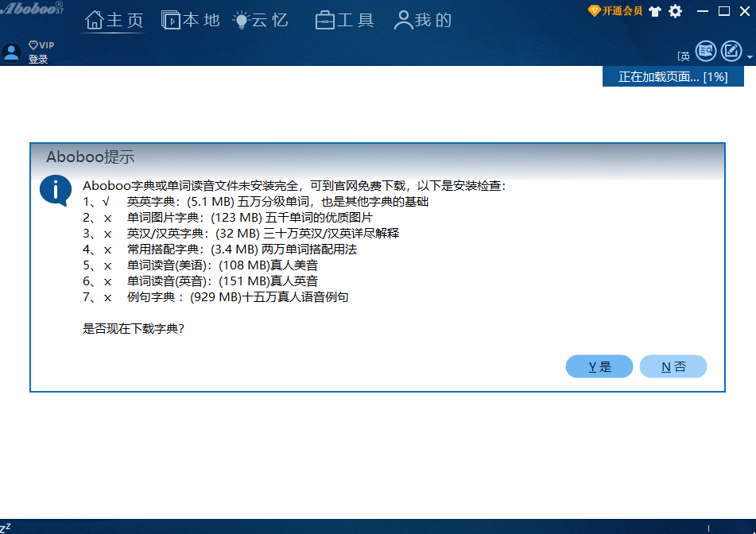Viewport: 756px width, 534px height.
Task: Click the Y 是 button to download
Action: pos(599,367)
